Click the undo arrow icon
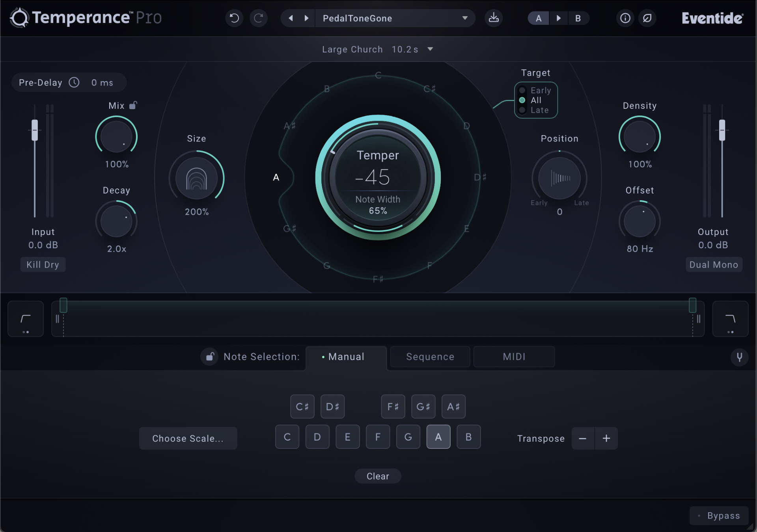 [x=234, y=18]
